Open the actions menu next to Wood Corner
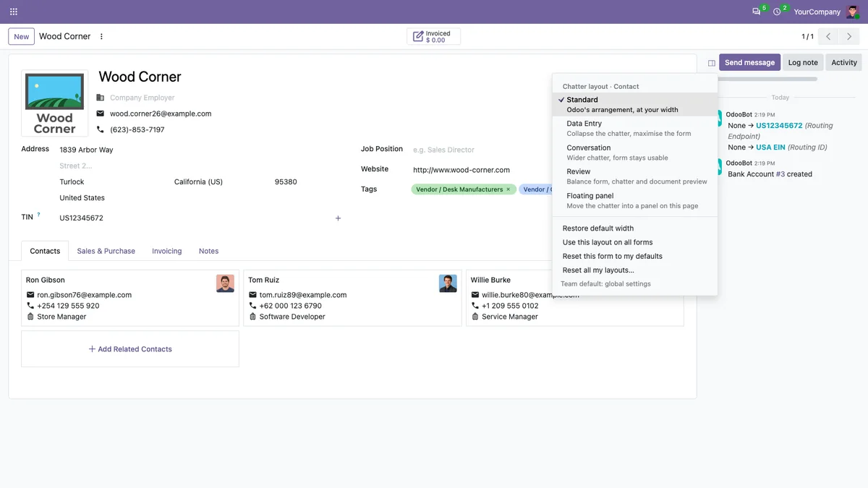This screenshot has width=868, height=488. [x=101, y=36]
